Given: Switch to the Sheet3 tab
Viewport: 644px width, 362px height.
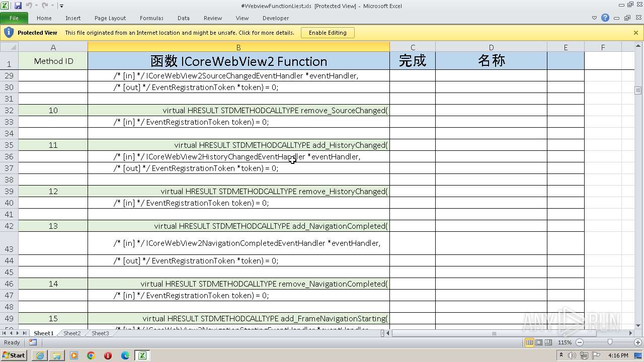Looking at the screenshot, I should click(100, 333).
